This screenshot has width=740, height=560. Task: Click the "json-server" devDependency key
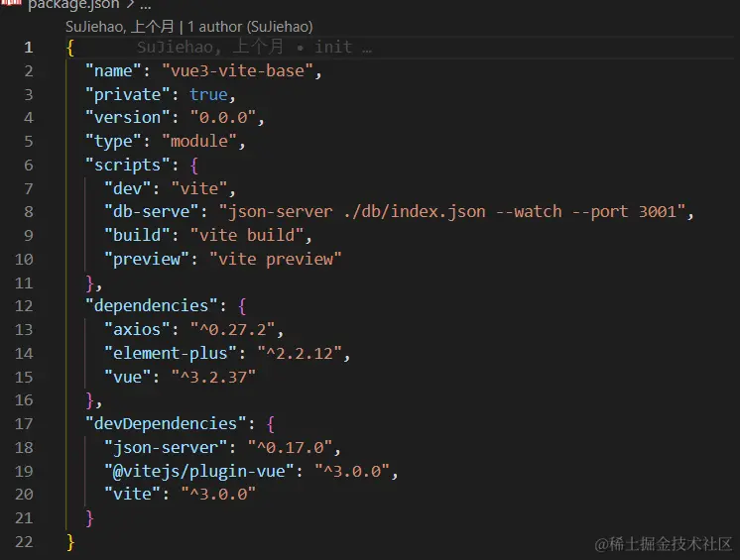166,447
